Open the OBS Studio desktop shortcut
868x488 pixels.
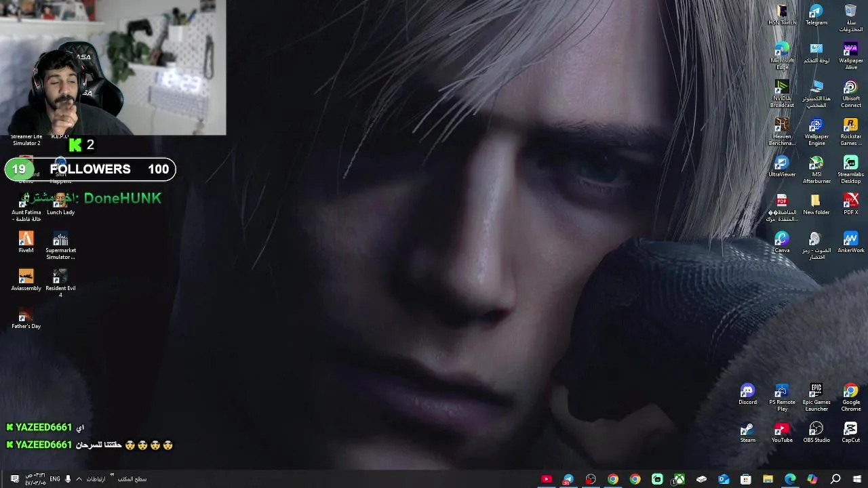pyautogui.click(x=816, y=432)
